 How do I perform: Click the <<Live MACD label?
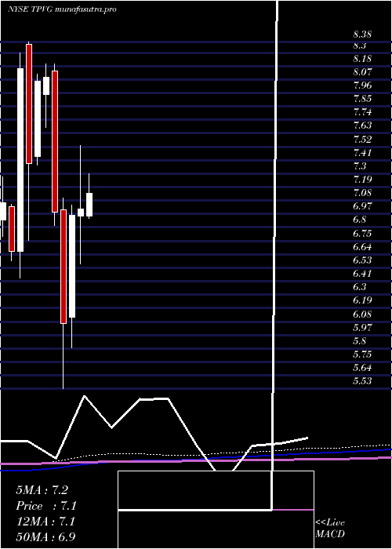coord(330,528)
